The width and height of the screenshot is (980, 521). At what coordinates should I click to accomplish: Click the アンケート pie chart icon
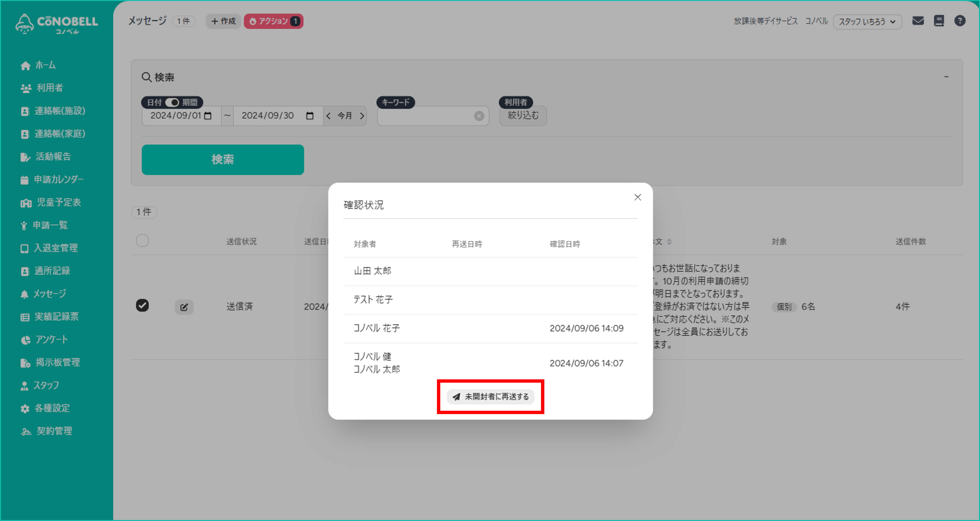pos(25,340)
